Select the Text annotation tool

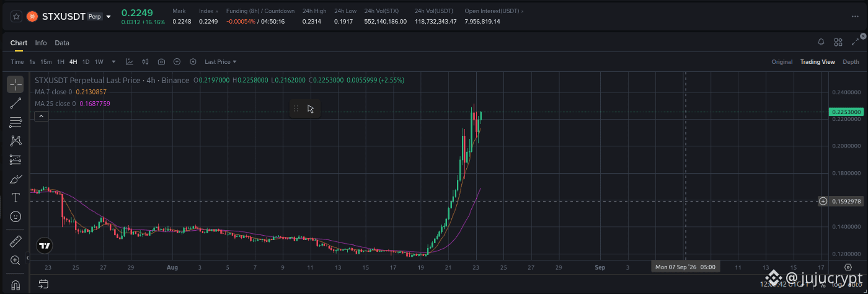coord(15,198)
